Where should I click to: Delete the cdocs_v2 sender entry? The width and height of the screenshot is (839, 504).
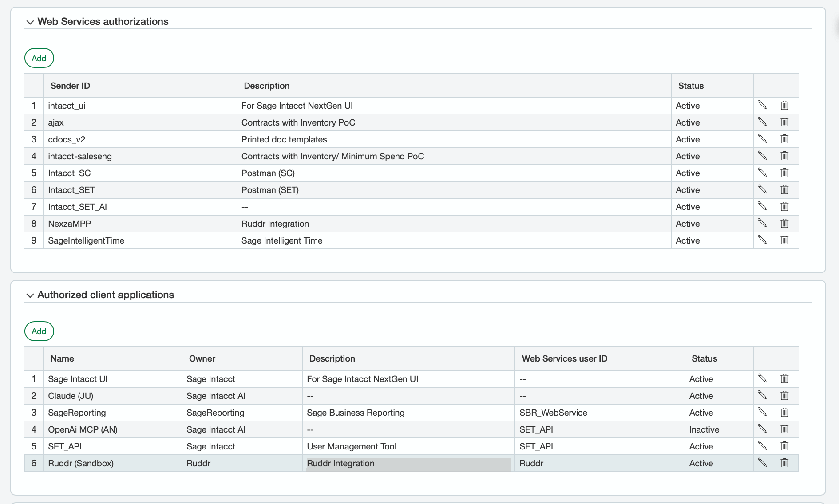(784, 139)
